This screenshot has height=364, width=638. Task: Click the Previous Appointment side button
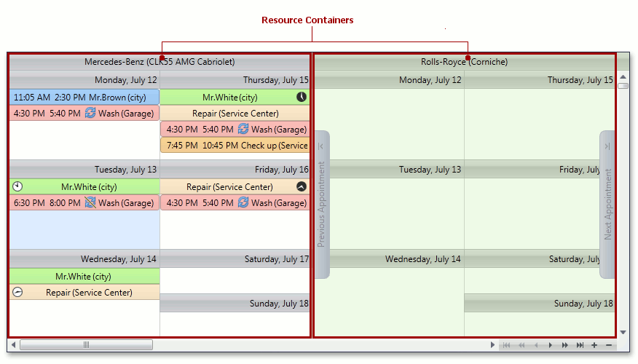point(321,204)
